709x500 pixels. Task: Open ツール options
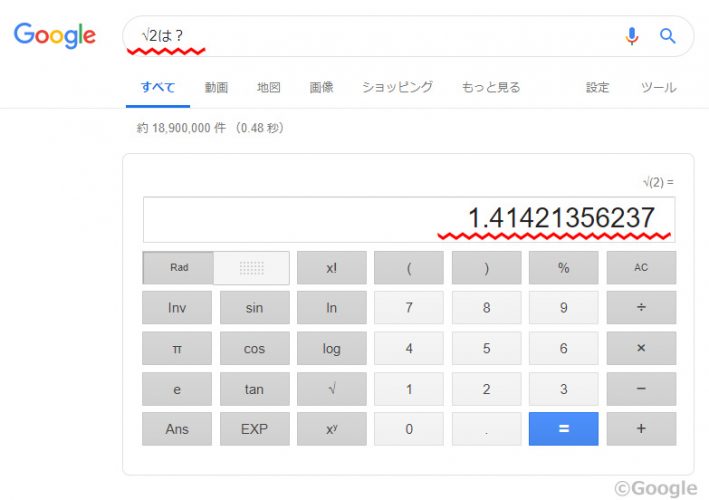[x=658, y=87]
